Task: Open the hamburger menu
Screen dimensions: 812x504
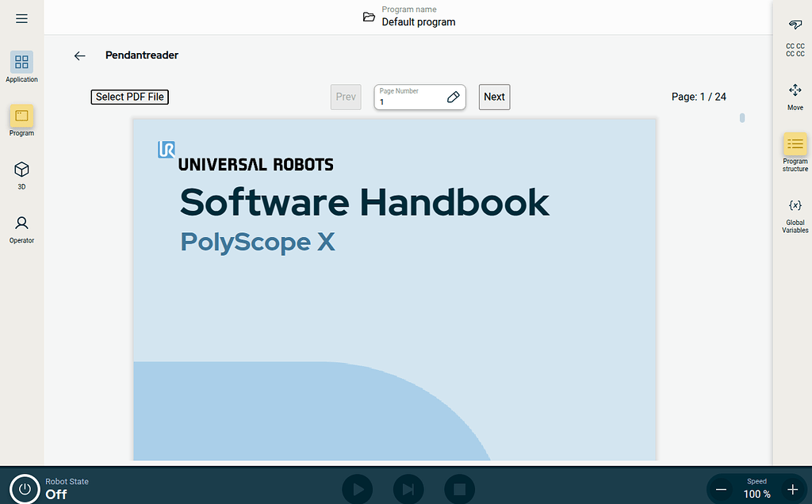Action: pyautogui.click(x=21, y=17)
